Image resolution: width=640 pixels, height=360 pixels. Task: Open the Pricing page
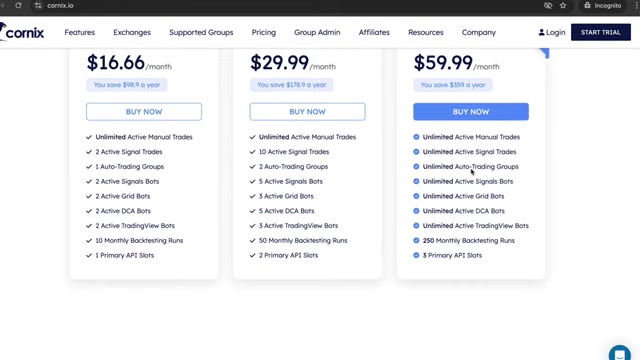264,32
